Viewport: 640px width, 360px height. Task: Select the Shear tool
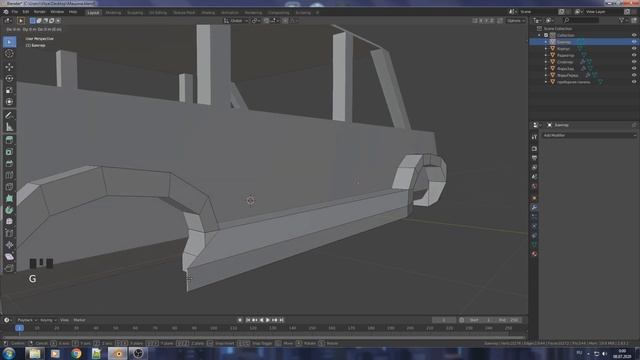tap(9, 257)
